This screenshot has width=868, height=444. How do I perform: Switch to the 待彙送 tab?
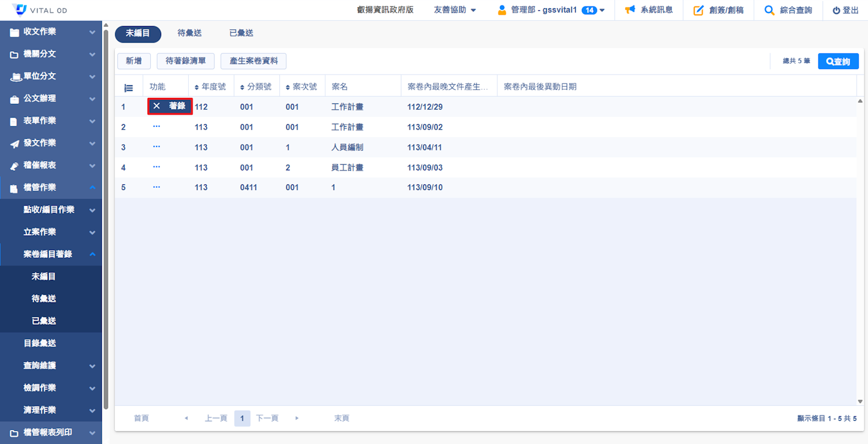pos(189,33)
